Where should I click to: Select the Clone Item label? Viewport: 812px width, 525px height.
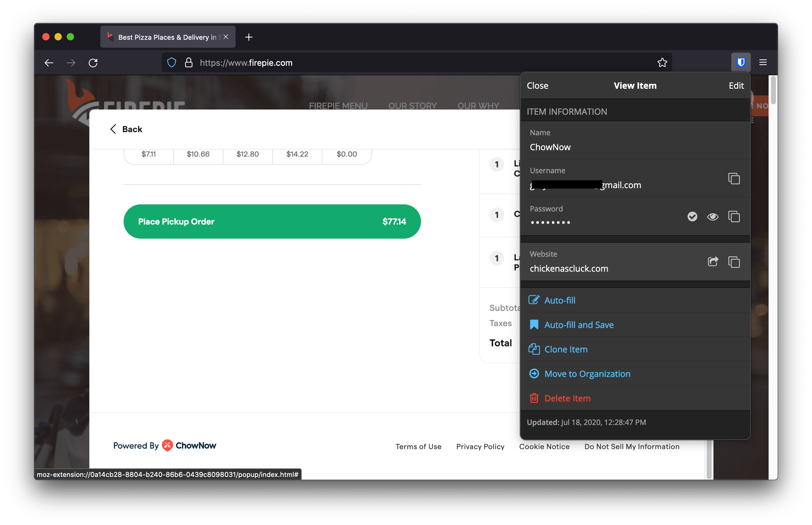pos(565,349)
